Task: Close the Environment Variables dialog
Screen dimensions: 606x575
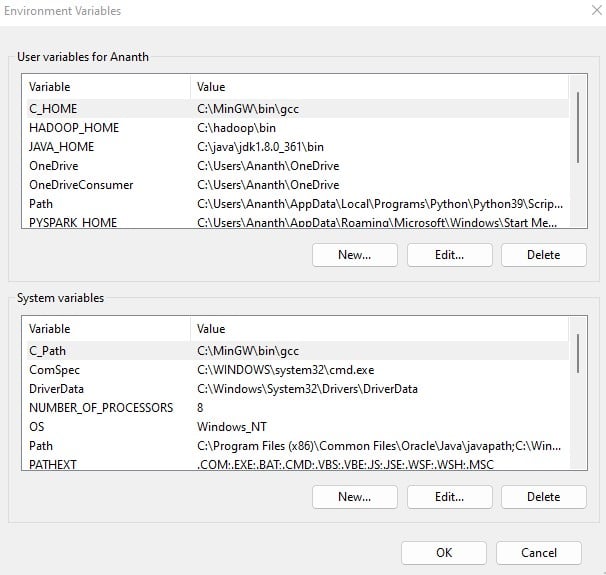Action: pyautogui.click(x=597, y=10)
